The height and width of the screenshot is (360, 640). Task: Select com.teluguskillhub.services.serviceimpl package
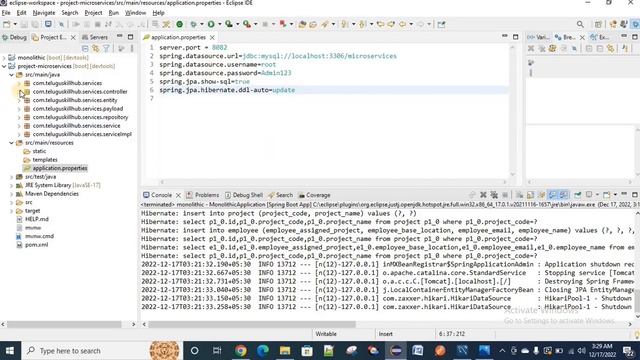[x=82, y=134]
